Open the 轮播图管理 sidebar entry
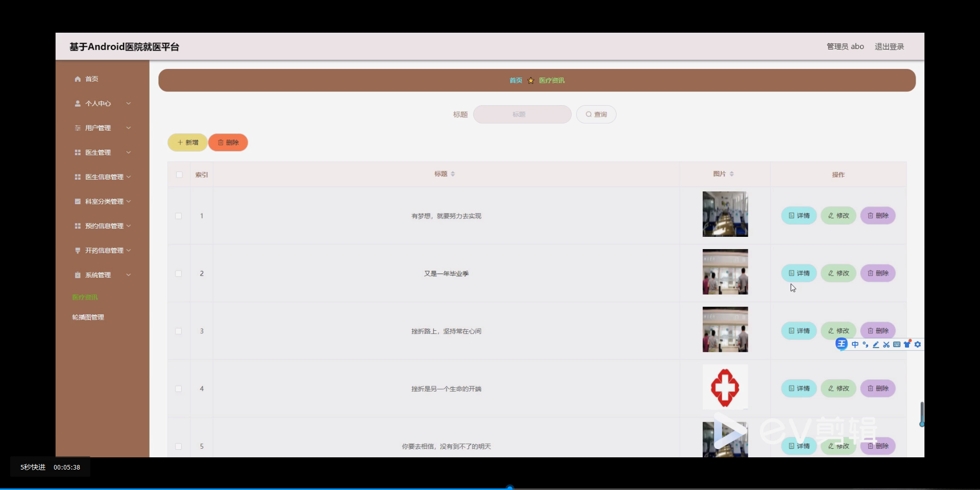Viewport: 980px width, 490px height. [88, 316]
